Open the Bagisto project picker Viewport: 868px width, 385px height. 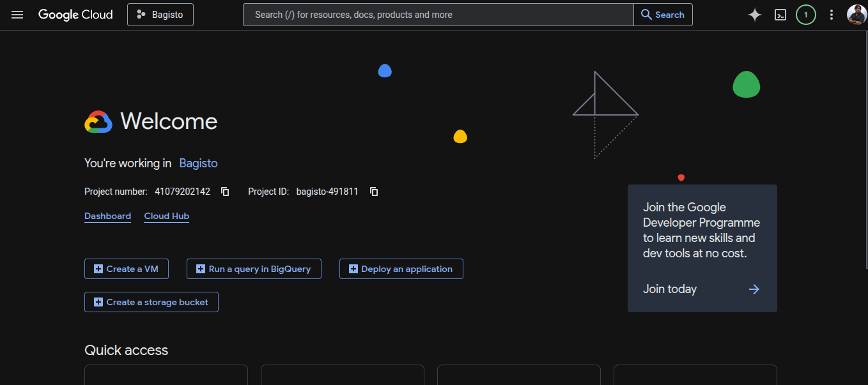click(x=160, y=15)
